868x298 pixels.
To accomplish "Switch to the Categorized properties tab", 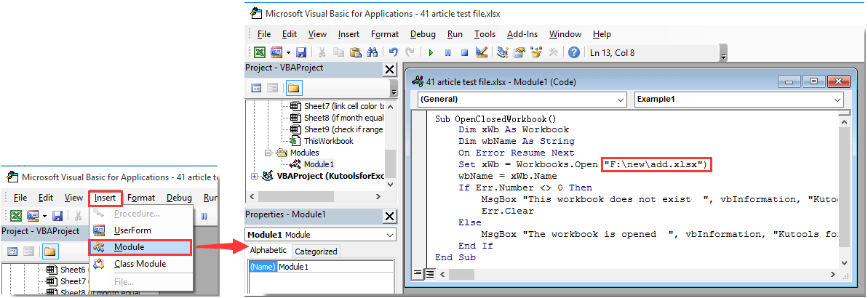I will (x=316, y=251).
